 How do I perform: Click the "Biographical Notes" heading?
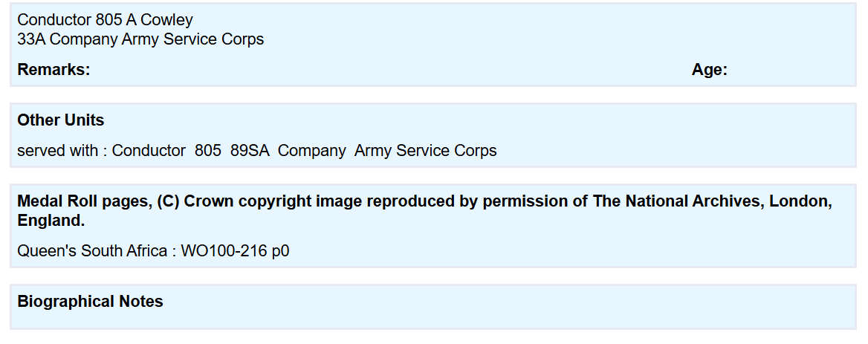pos(90,301)
